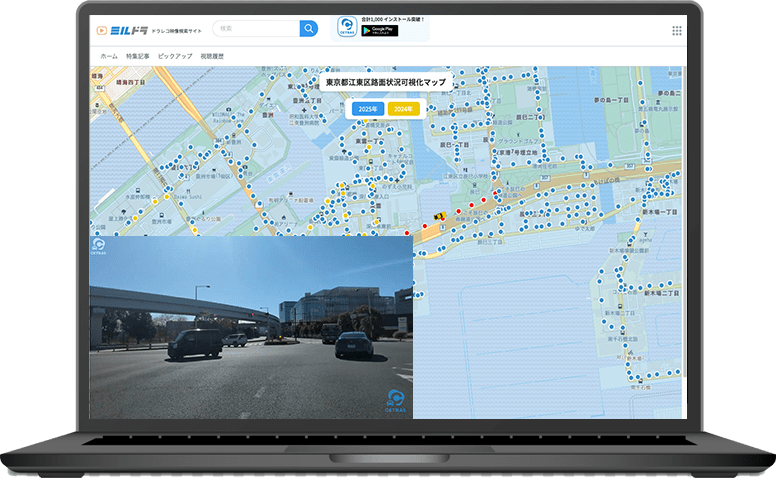776x478 pixels.
Task: Click inside the 検索 search field
Action: point(256,29)
